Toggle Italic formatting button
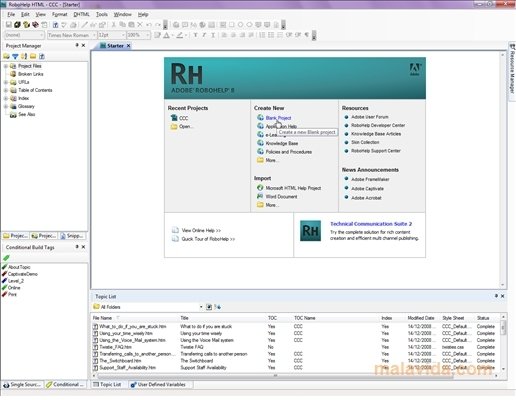 pyautogui.click(x=204, y=35)
